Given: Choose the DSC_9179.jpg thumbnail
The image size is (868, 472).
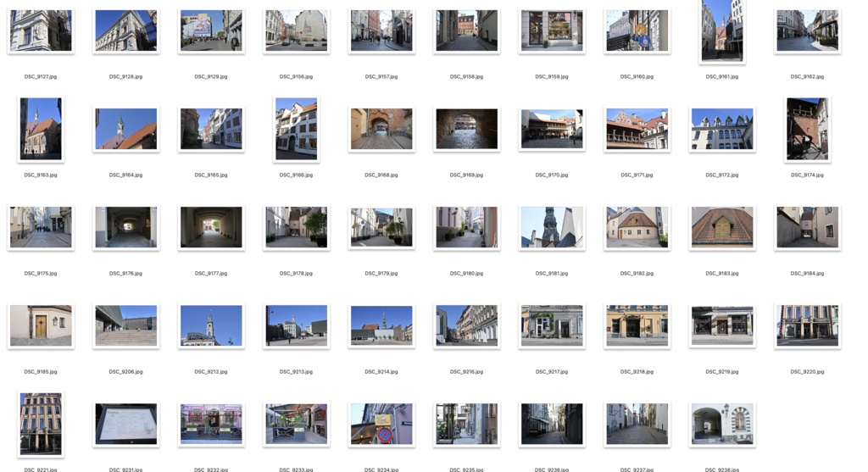Looking at the screenshot, I should 381,227.
